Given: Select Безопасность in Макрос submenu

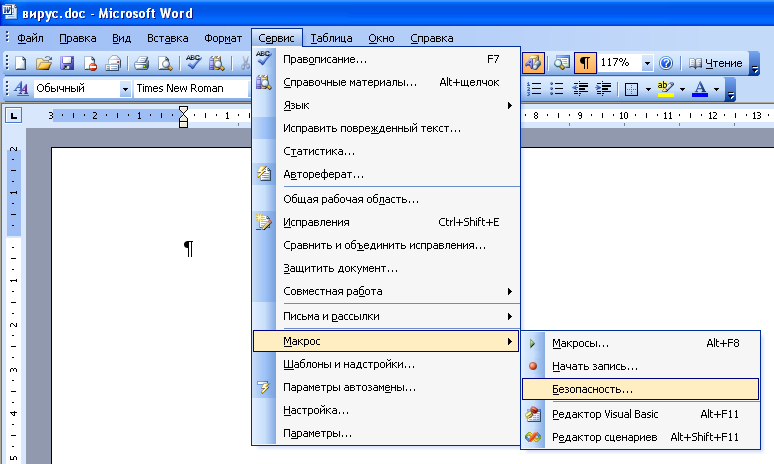Looking at the screenshot, I should pos(640,389).
